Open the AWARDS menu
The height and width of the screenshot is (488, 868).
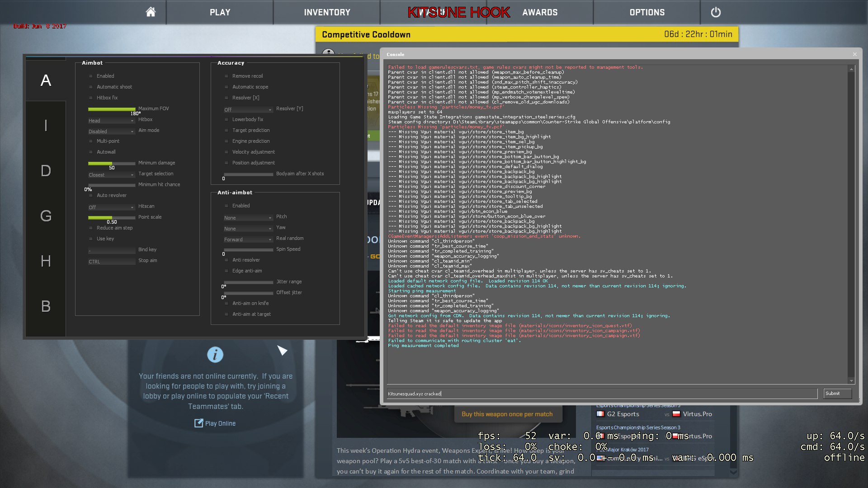point(540,12)
